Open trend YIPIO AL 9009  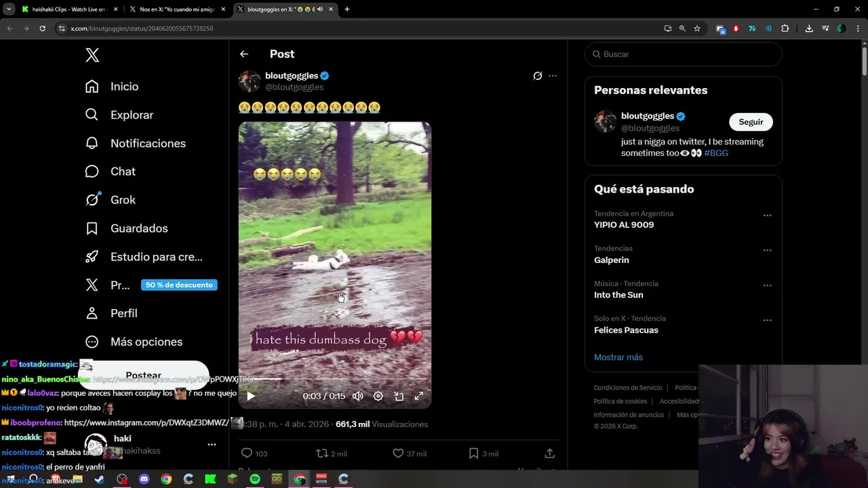pyautogui.click(x=624, y=225)
